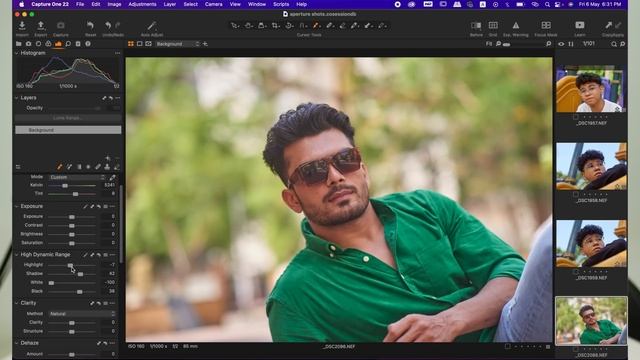Select the Crop cursor tool
The width and height of the screenshot is (640, 360).
(276, 26)
